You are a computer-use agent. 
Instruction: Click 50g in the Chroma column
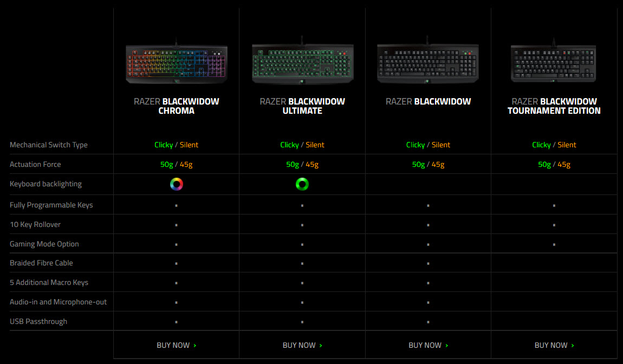tap(167, 165)
